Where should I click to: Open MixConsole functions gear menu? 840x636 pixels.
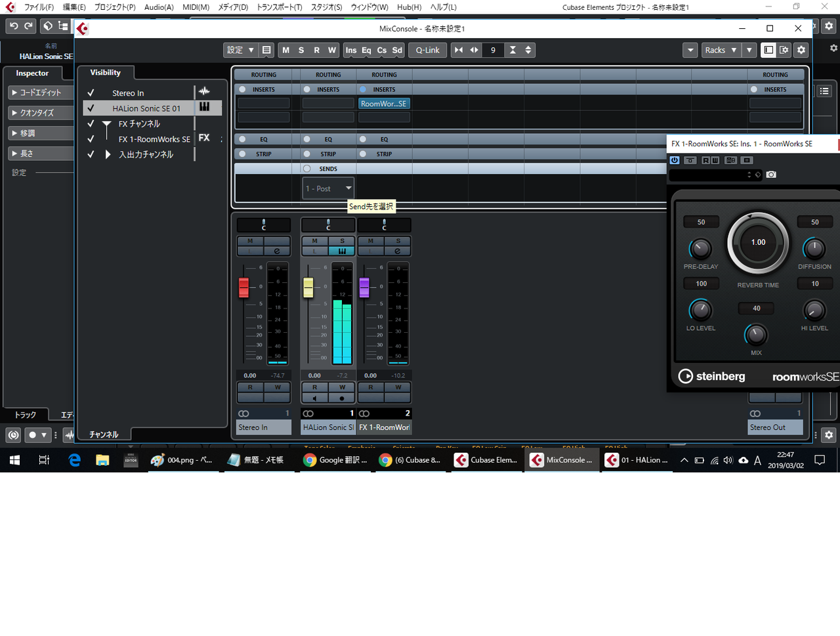coord(801,50)
